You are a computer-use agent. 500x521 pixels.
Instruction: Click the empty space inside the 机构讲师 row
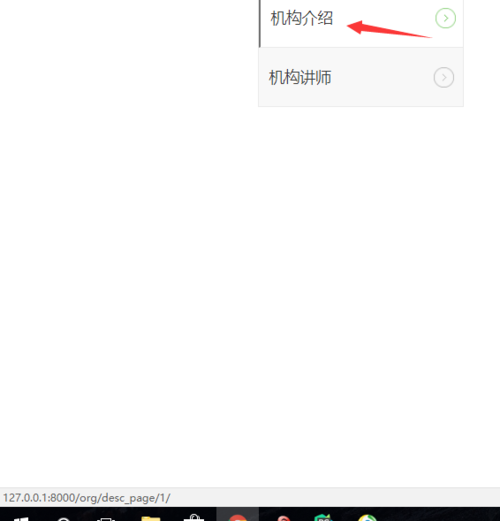[382, 77]
